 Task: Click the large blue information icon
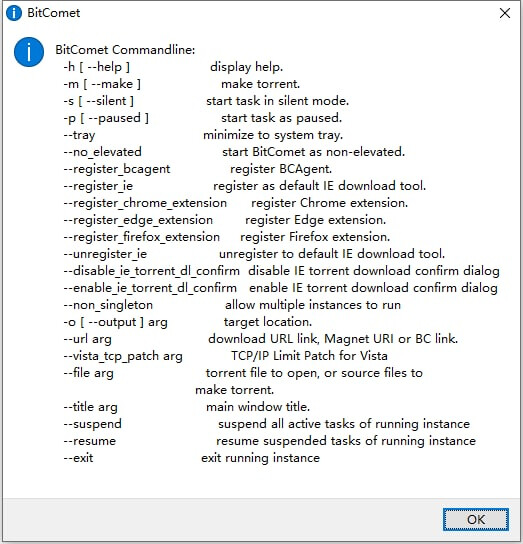click(x=29, y=52)
